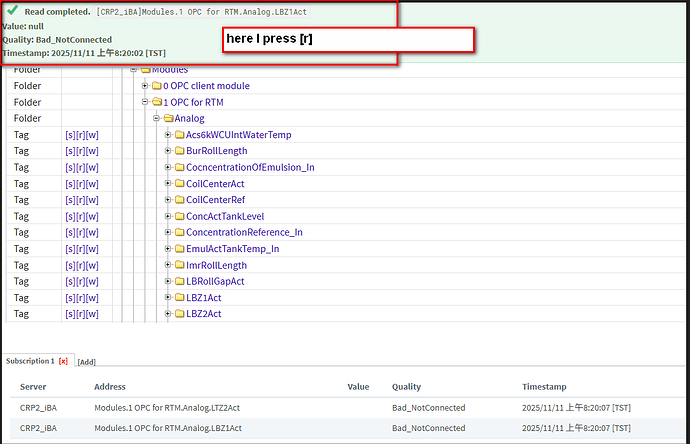Expand the ImrRollLength tag node
The width and height of the screenshot is (690, 444).
[168, 264]
